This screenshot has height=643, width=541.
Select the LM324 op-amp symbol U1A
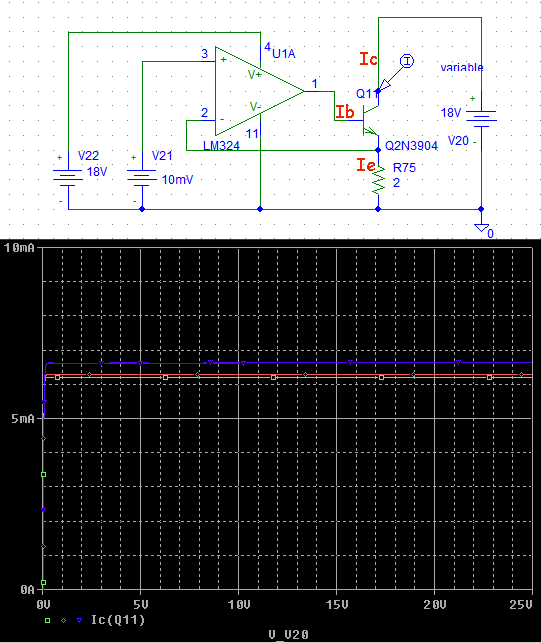(x=259, y=91)
